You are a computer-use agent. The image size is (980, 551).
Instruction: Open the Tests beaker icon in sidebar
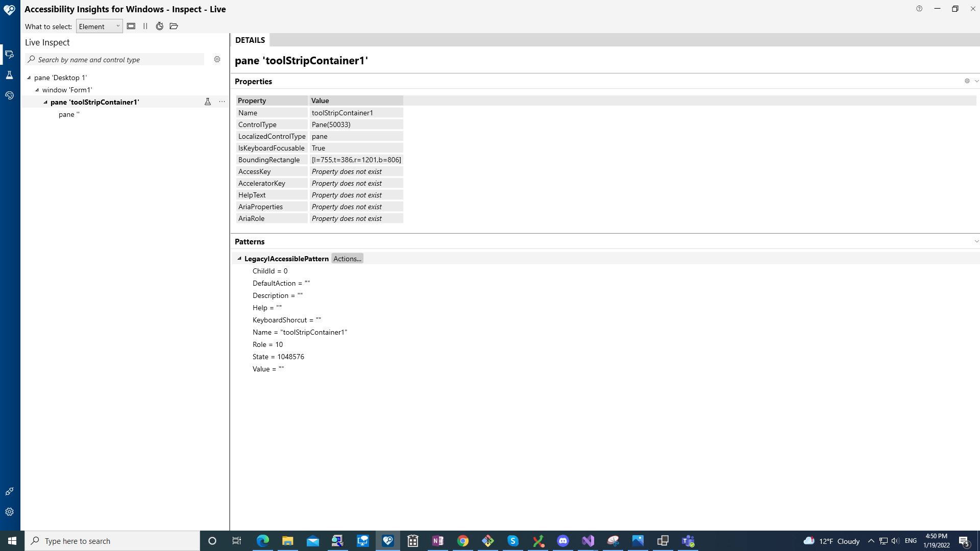(9, 75)
